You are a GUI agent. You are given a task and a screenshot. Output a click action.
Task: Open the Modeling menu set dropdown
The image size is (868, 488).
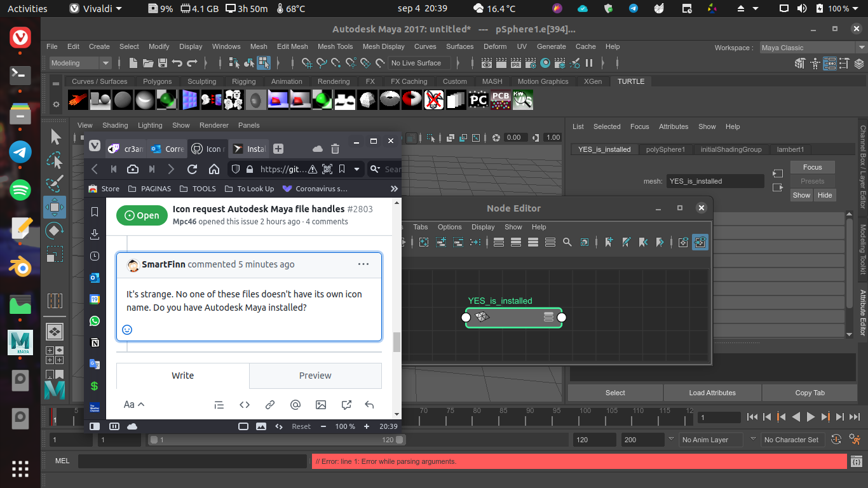click(79, 62)
